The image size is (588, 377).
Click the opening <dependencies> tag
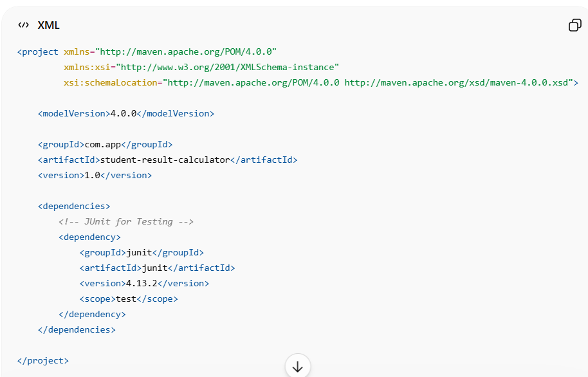point(74,207)
